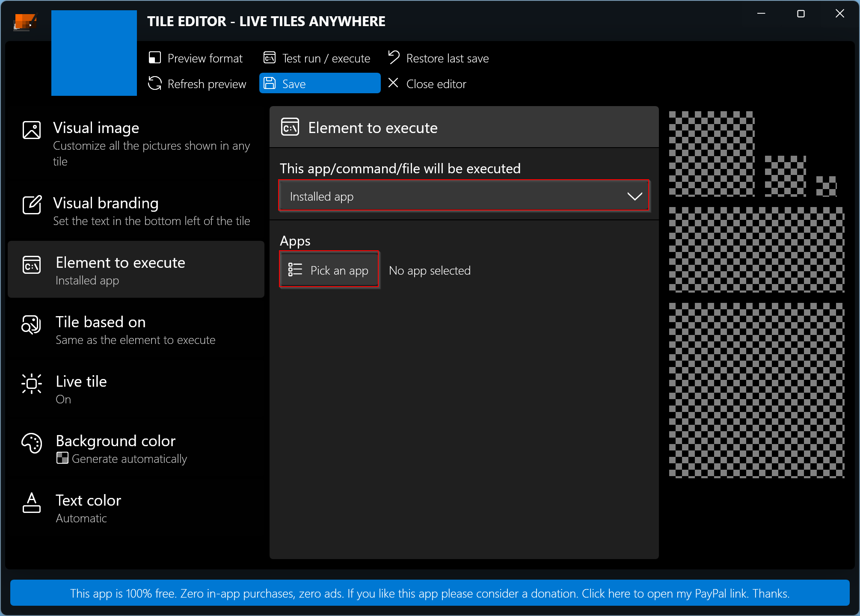The image size is (860, 616).
Task: Click the Close editor X icon
Action: (x=393, y=83)
